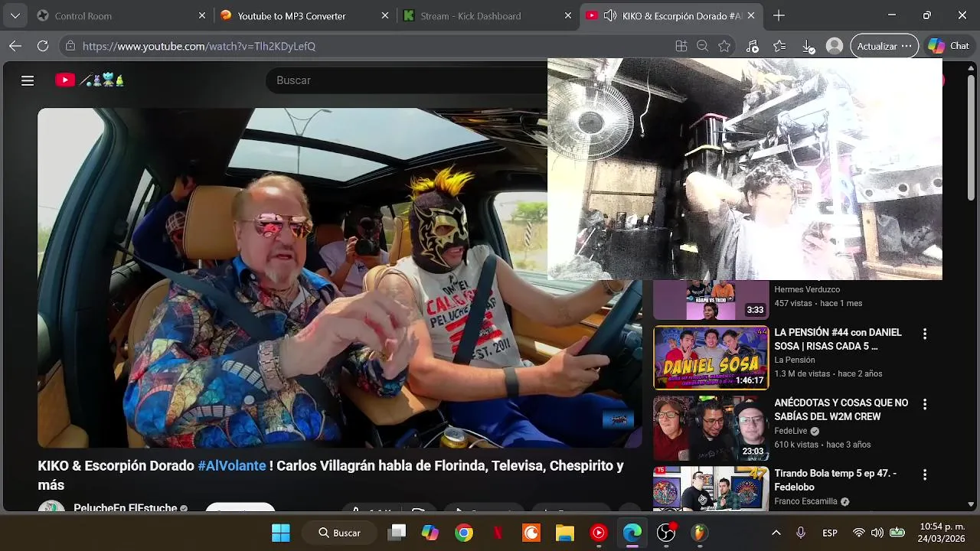Image resolution: width=980 pixels, height=551 pixels.
Task: Open the split screen icon in address bar
Action: click(x=681, y=46)
